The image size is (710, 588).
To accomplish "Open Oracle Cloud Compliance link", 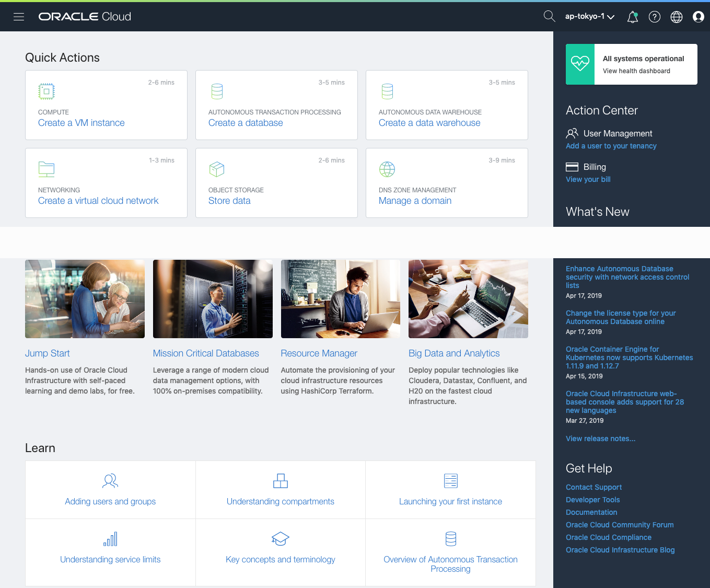I will 609,537.
